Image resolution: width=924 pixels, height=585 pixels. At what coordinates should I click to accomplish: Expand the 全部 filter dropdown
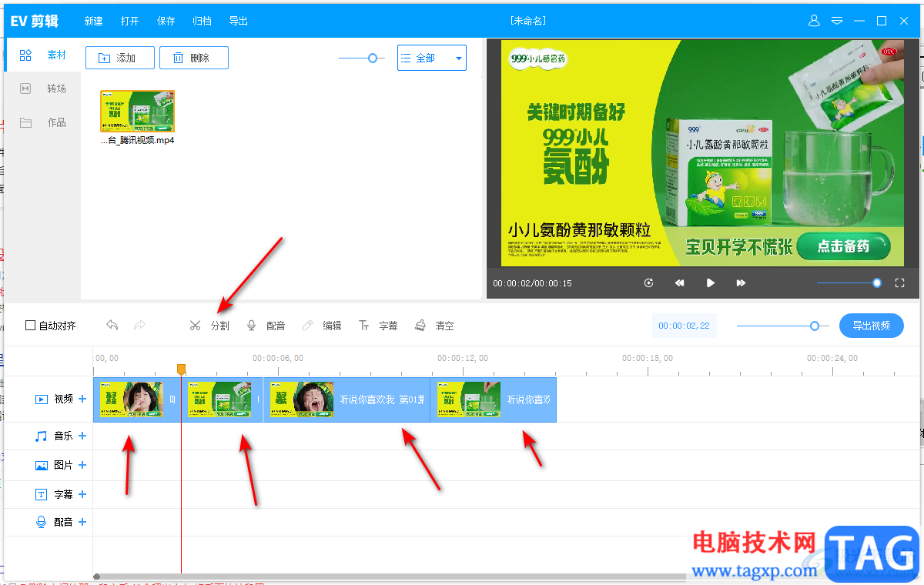click(x=431, y=58)
